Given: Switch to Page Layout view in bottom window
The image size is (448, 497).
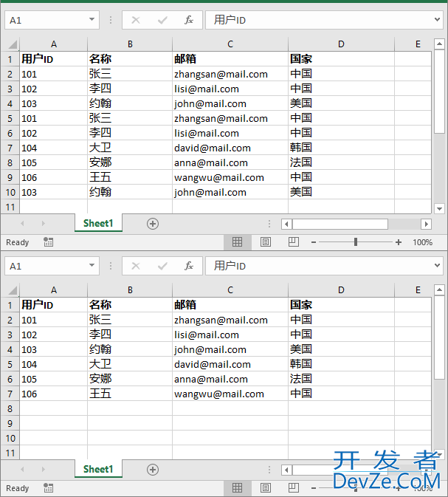Looking at the screenshot, I should pyautogui.click(x=266, y=488).
